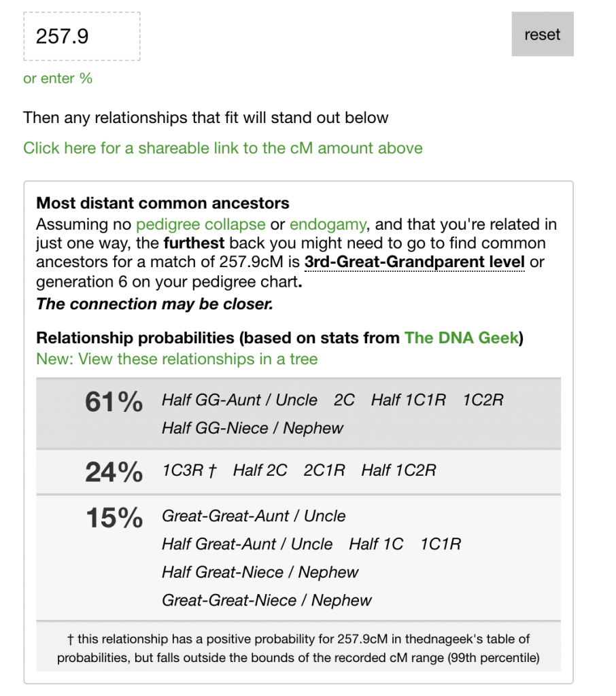Click the Great-Great-Aunt / Uncle relationship
The image size is (616, 696).
(253, 516)
